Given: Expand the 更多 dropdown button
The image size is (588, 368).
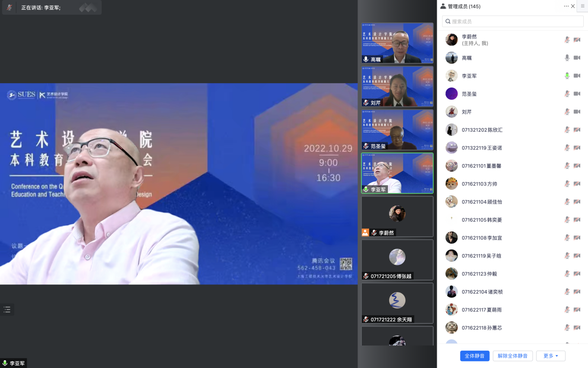Looking at the screenshot, I should pyautogui.click(x=550, y=356).
